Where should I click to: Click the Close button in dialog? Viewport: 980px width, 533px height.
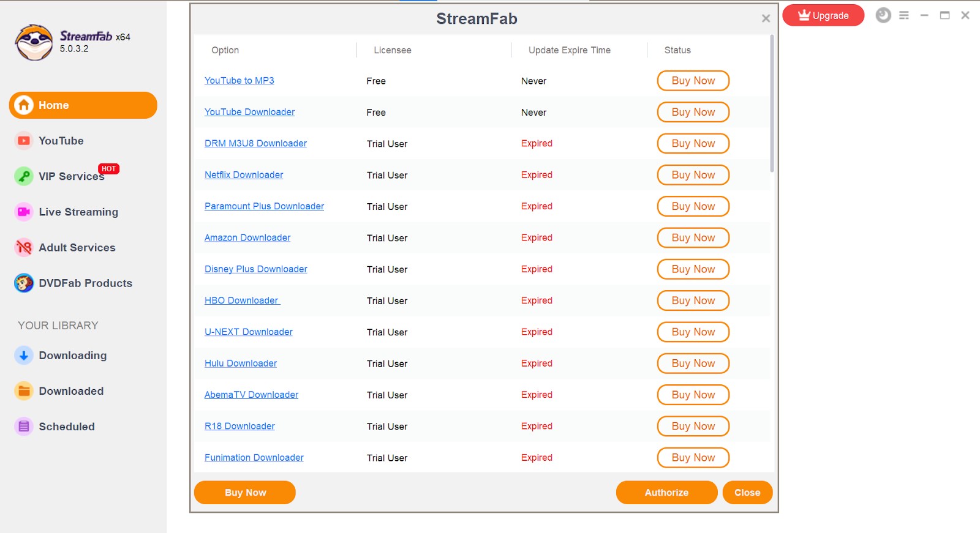[x=747, y=493]
